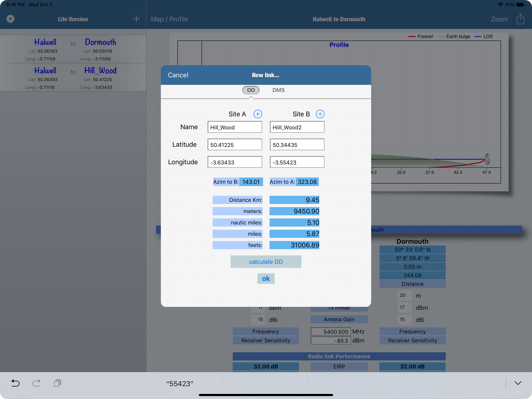Image resolution: width=532 pixels, height=399 pixels.
Task: Edit Site A longitude -3.63433
Action: [235, 162]
